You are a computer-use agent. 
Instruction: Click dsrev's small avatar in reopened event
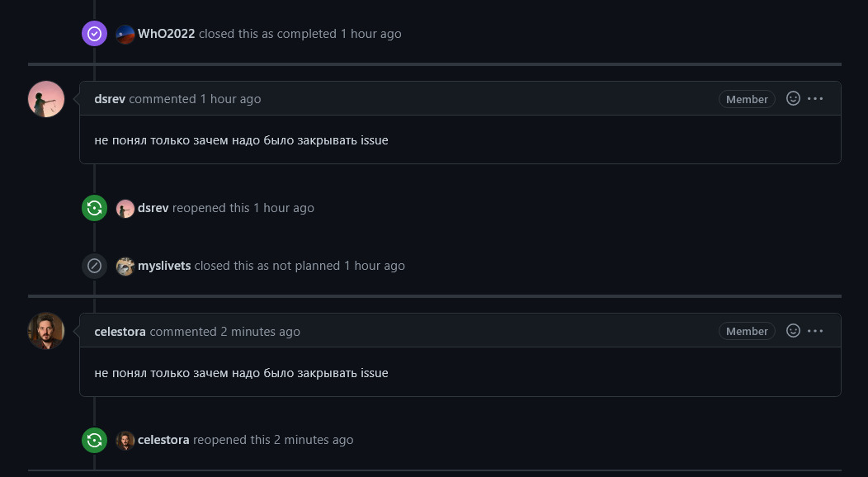(125, 209)
